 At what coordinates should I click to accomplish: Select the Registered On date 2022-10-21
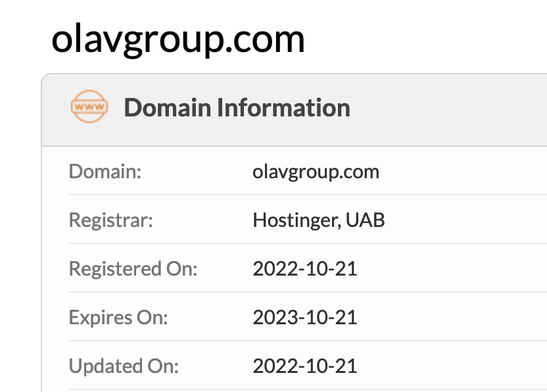point(304,268)
